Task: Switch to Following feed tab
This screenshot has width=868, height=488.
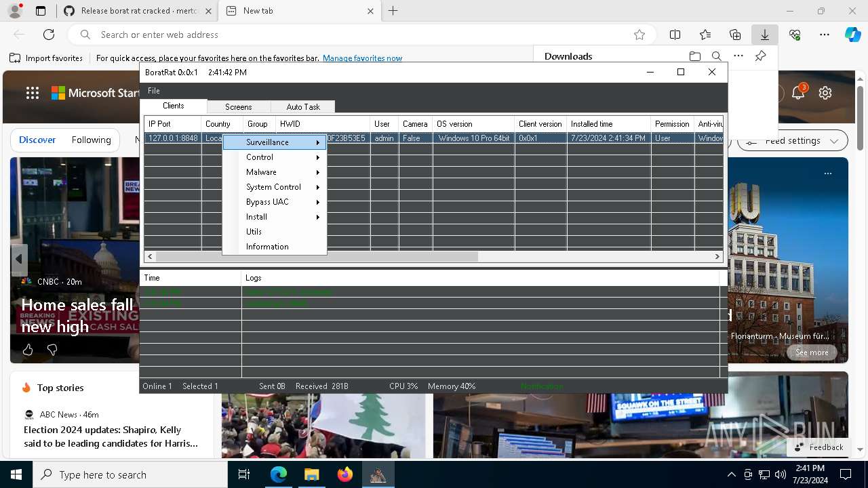Action: (x=92, y=140)
